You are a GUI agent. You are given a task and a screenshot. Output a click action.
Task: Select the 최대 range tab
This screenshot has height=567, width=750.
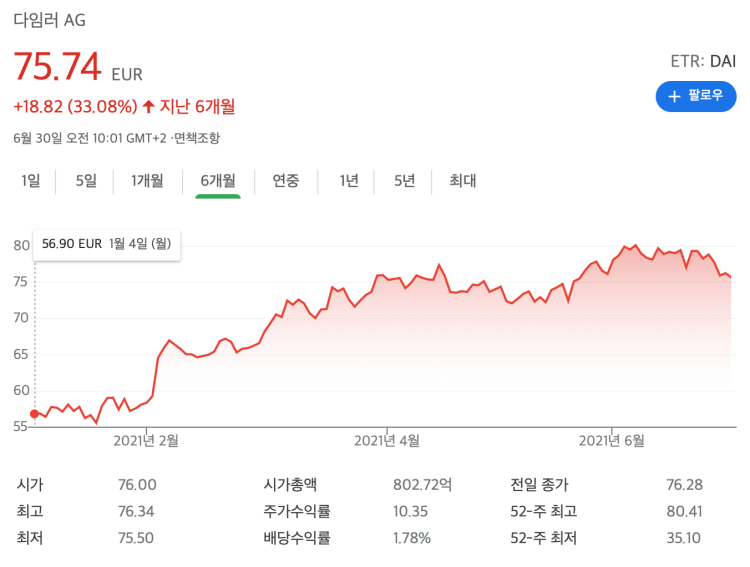pos(463,181)
